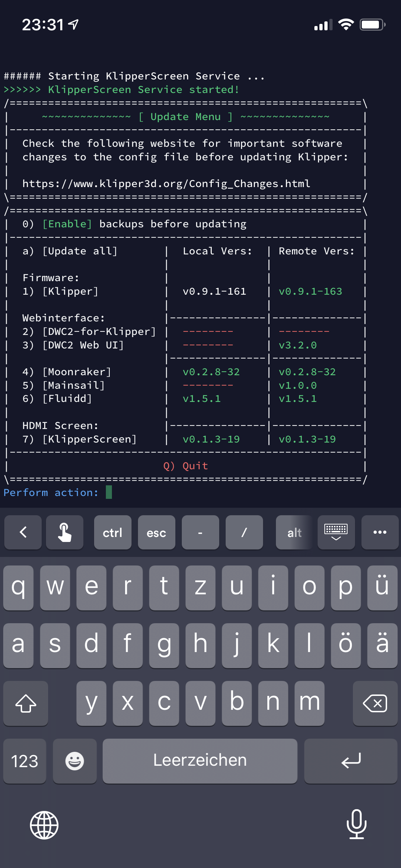Screen dimensions: 401x868
Task: Tap the s key
Action: 55,646
